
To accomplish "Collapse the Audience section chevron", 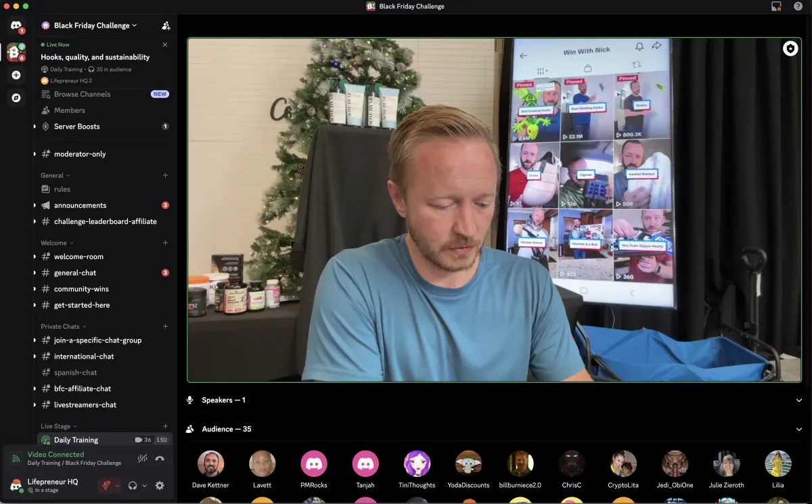I will click(799, 430).
